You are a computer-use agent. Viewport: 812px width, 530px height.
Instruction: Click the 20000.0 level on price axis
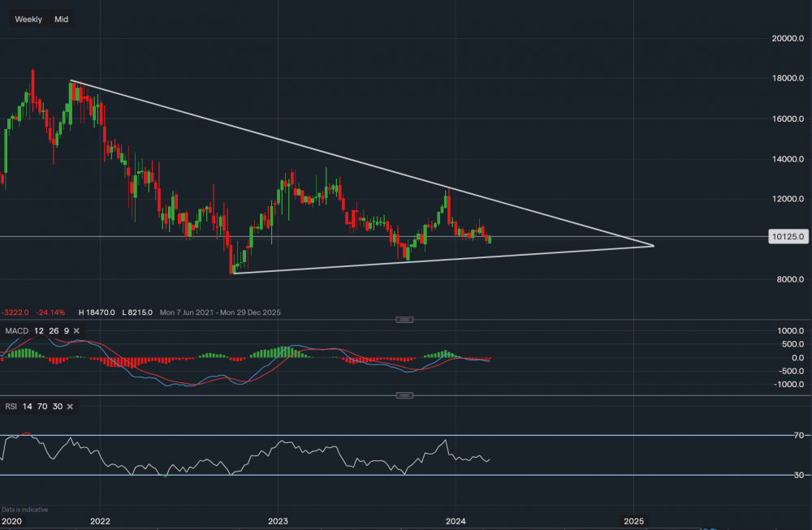pyautogui.click(x=788, y=38)
